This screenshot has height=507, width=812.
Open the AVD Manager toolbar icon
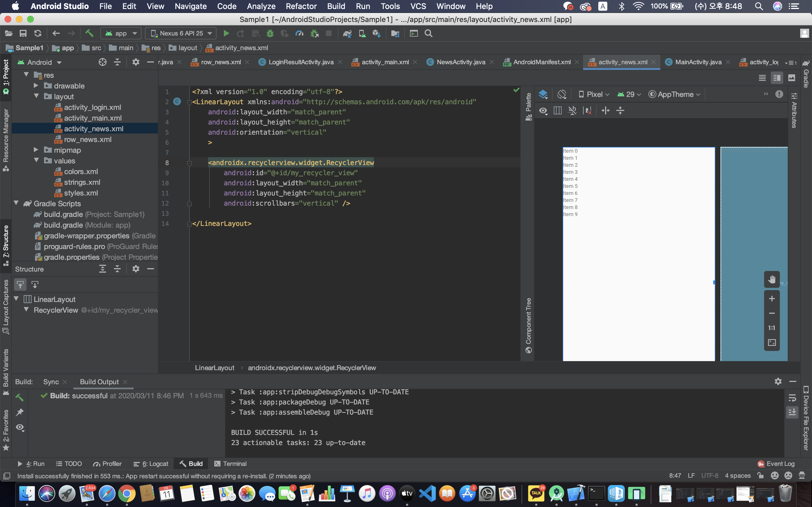[362, 33]
